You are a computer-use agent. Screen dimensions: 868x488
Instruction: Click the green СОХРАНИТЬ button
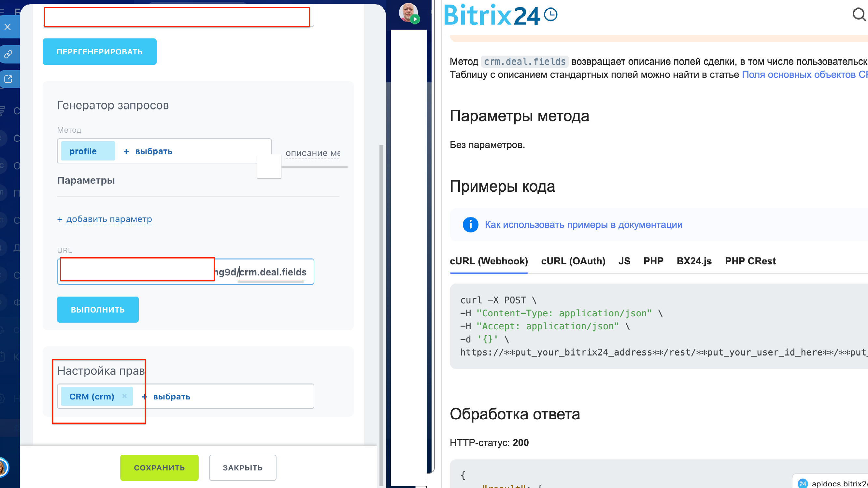click(159, 467)
